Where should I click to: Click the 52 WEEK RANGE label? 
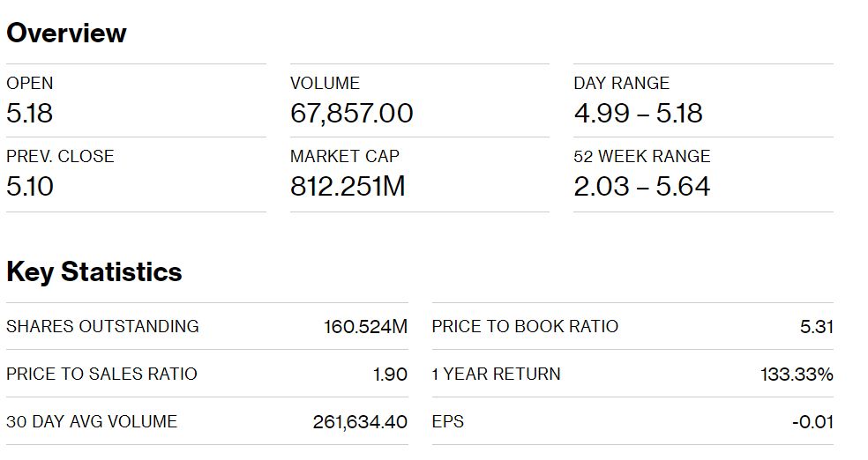[x=641, y=157]
